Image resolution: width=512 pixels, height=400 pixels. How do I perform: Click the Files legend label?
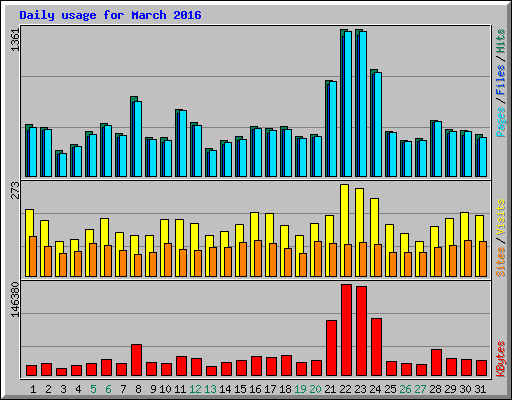pyautogui.click(x=501, y=79)
